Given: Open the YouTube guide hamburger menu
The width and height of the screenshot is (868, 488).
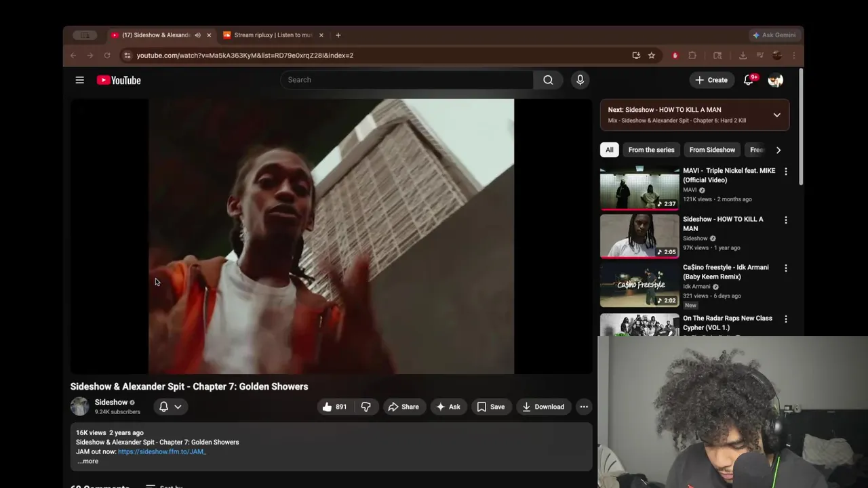Looking at the screenshot, I should coord(79,80).
